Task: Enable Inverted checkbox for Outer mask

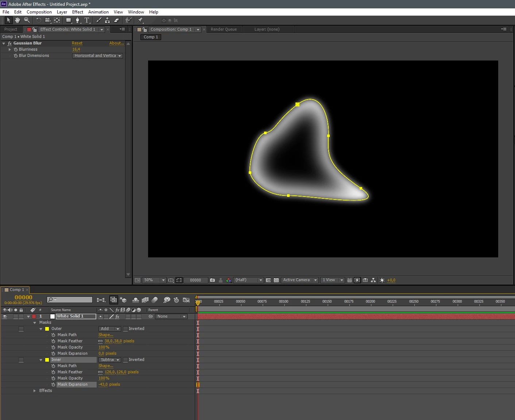Action: click(x=125, y=329)
